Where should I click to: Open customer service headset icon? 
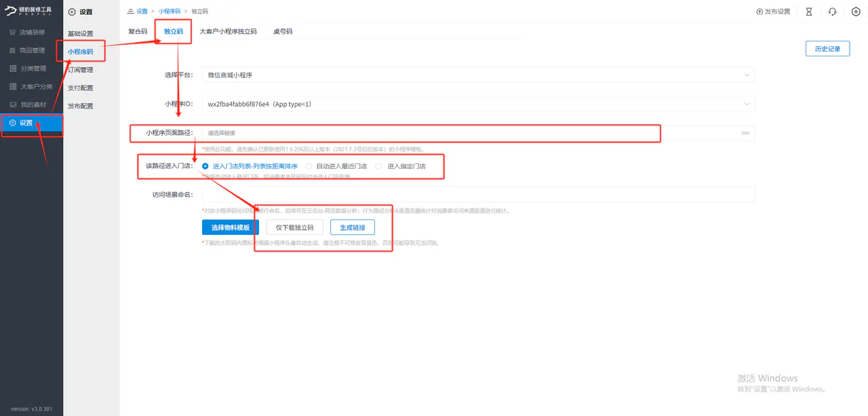832,12
